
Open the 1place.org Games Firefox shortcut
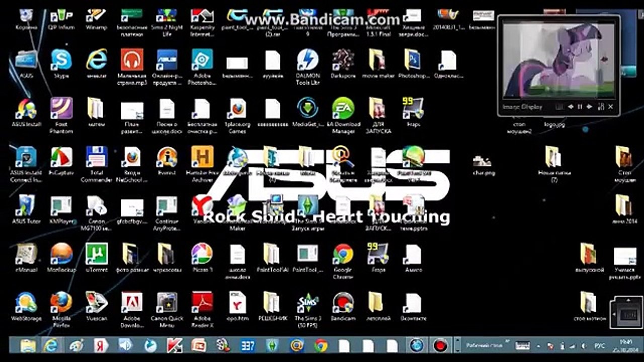point(237,115)
